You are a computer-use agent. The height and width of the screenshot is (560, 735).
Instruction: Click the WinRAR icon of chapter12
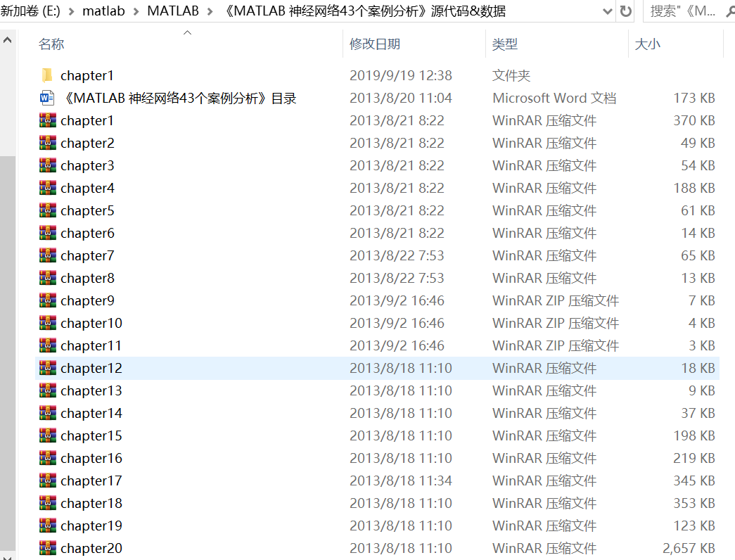48,368
